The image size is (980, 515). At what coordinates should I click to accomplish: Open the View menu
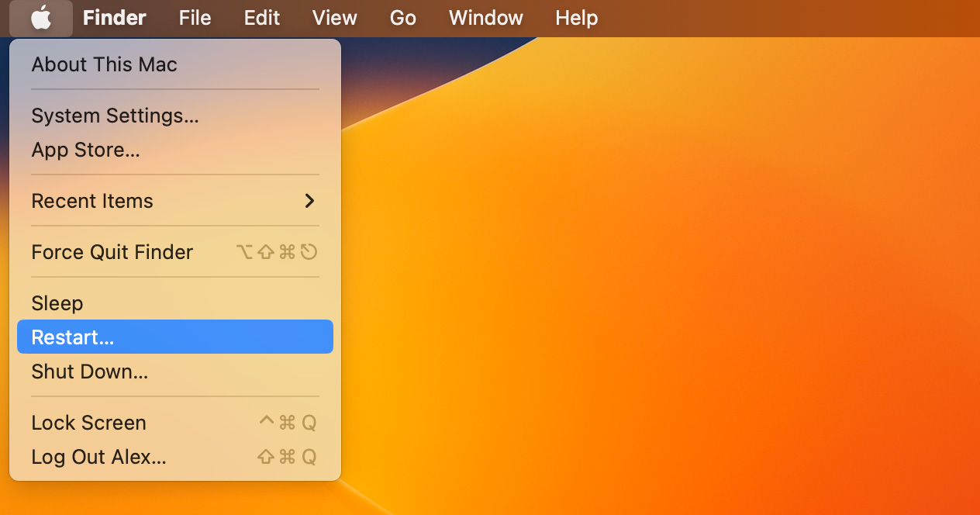[x=335, y=18]
